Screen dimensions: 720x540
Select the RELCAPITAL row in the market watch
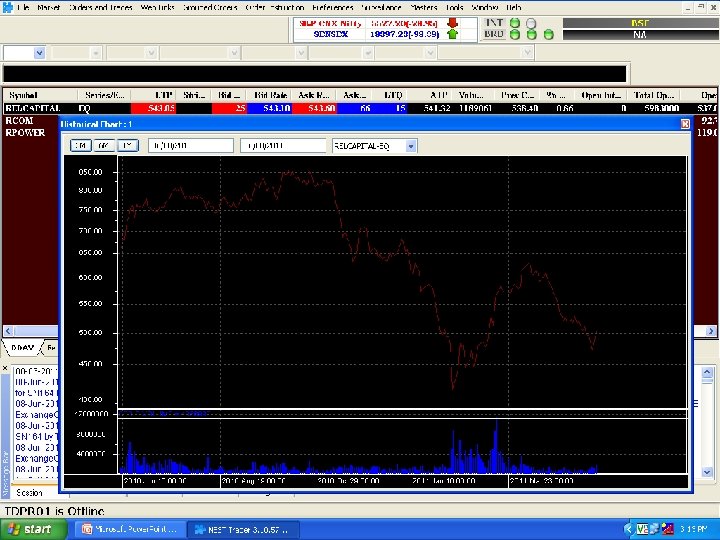click(x=360, y=108)
